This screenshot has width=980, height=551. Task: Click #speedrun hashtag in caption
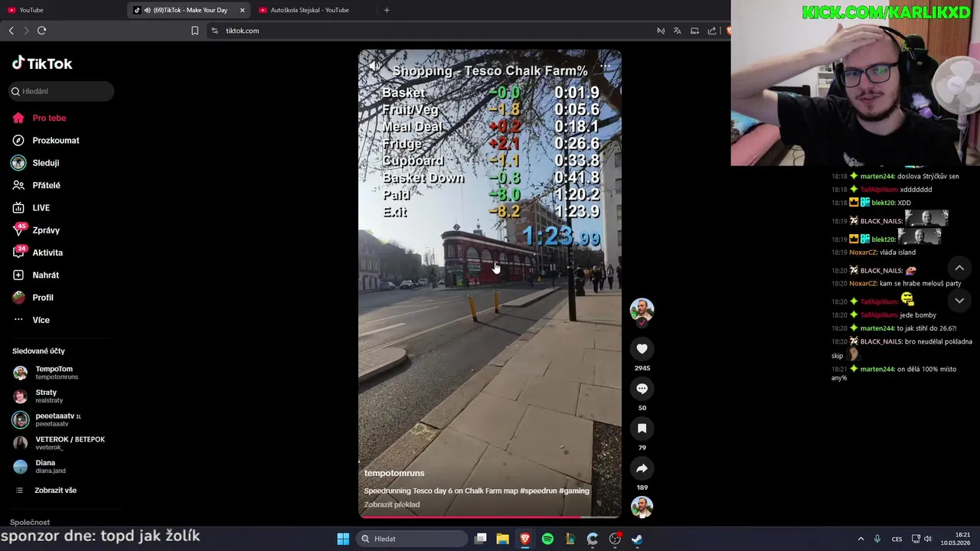538,491
